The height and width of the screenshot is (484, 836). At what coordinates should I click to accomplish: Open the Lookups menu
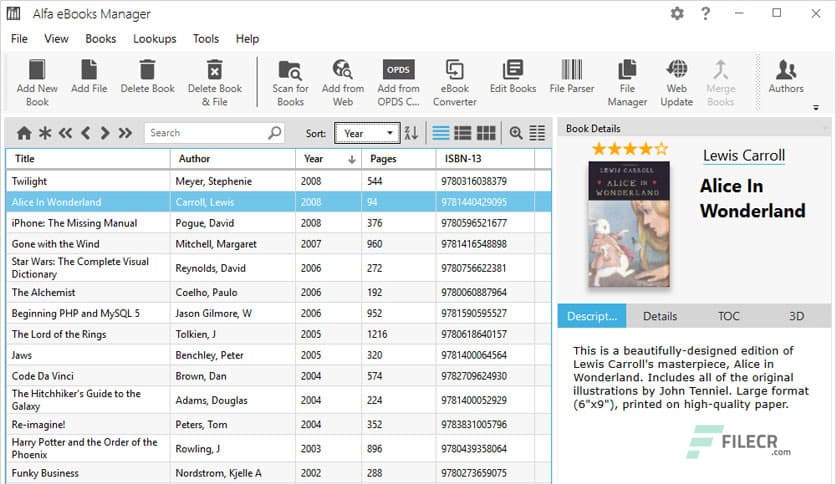pos(155,39)
